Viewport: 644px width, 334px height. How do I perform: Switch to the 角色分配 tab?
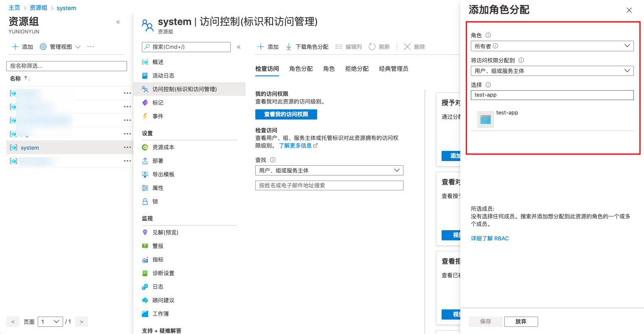click(x=301, y=69)
